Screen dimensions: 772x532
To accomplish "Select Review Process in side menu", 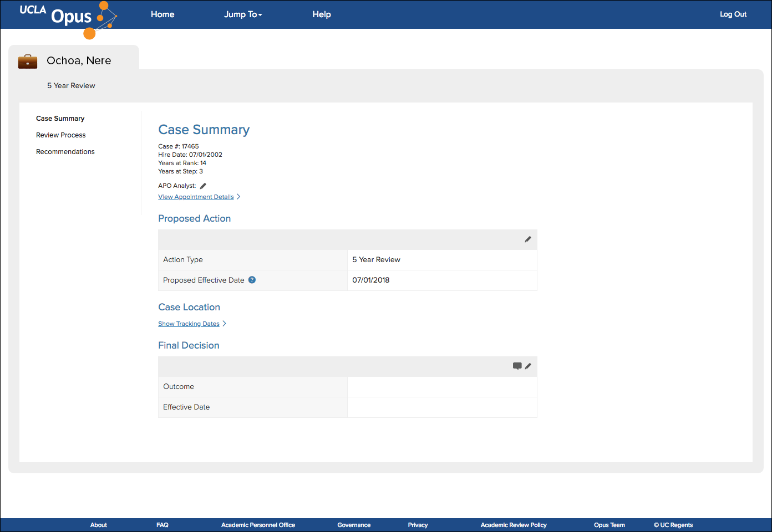I will pyautogui.click(x=61, y=135).
